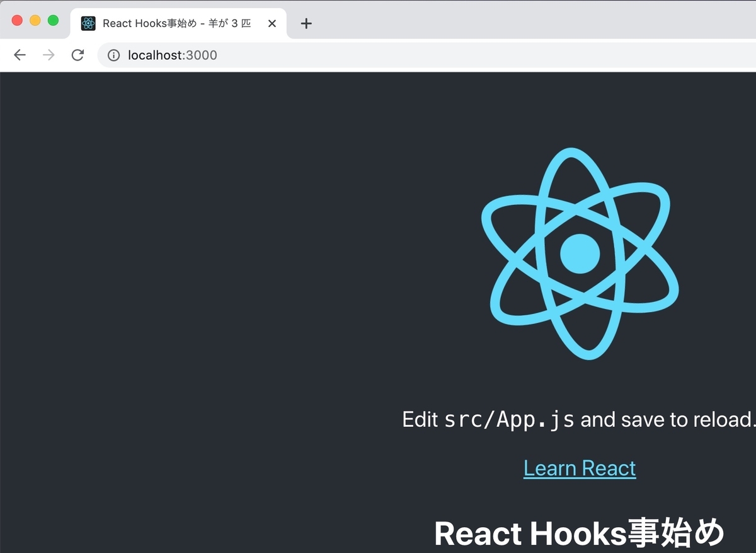This screenshot has width=756, height=553.
Task: Select the React Hooks事始め browser tab
Action: point(179,23)
